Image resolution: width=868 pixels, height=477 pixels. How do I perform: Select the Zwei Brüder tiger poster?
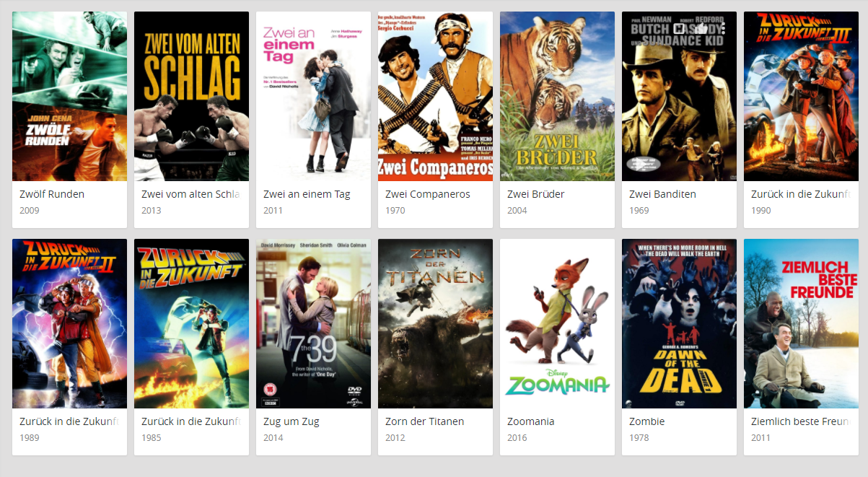(557, 96)
